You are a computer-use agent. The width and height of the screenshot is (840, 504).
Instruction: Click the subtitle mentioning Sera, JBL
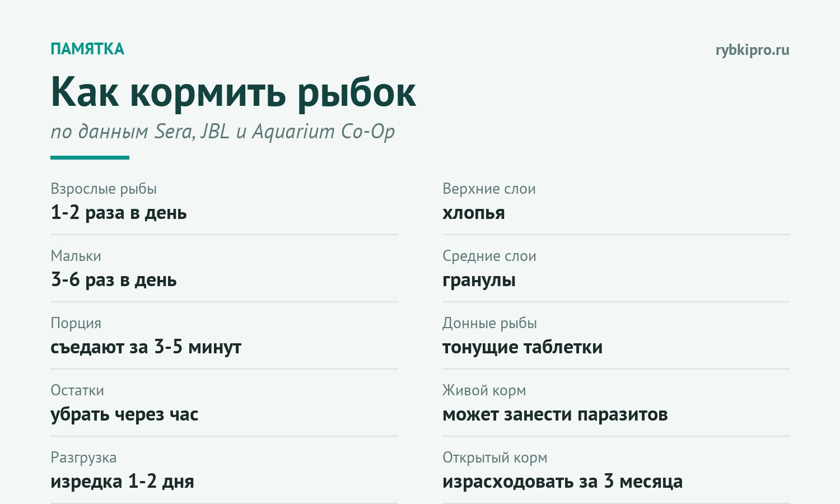pyautogui.click(x=222, y=132)
